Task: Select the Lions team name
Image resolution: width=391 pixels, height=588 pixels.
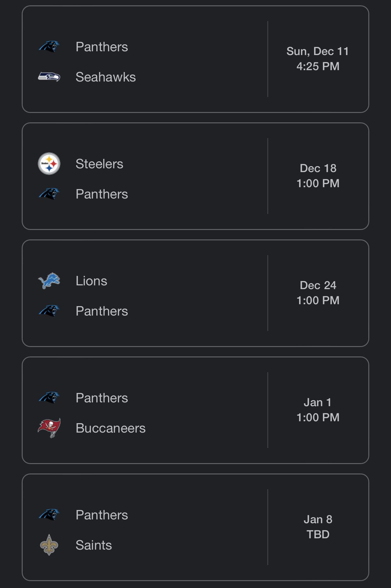Action: pyautogui.click(x=91, y=281)
